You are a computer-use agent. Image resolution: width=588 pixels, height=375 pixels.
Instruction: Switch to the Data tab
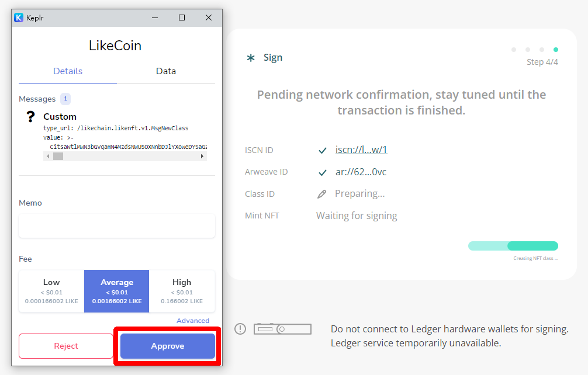click(166, 71)
